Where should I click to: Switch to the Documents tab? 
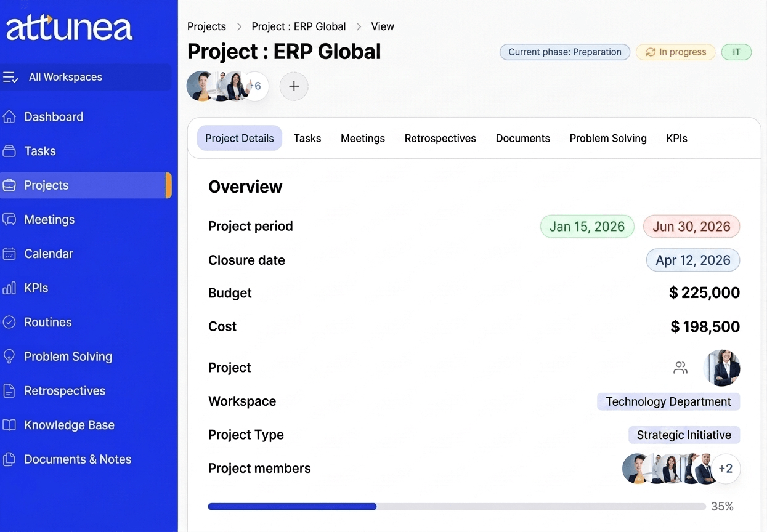tap(523, 139)
